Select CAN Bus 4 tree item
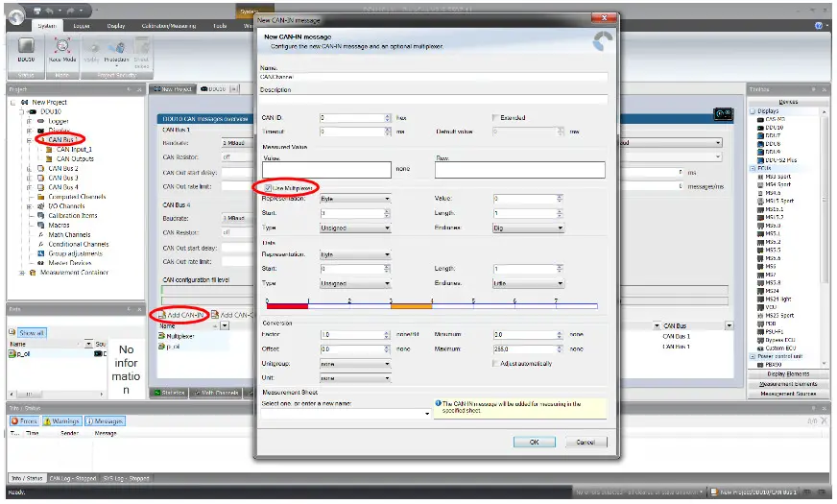 point(63,187)
